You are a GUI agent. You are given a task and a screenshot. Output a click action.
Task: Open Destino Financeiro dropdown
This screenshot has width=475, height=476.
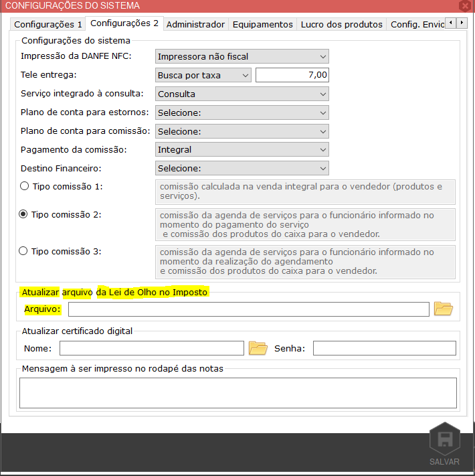click(x=242, y=168)
